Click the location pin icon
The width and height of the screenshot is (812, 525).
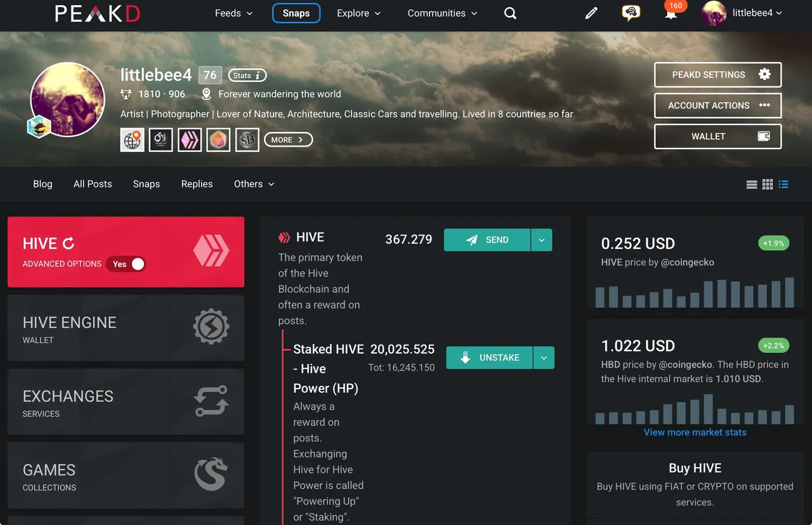tap(206, 94)
